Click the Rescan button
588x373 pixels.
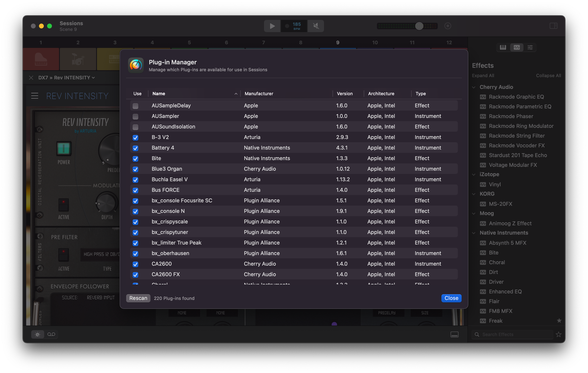138,298
